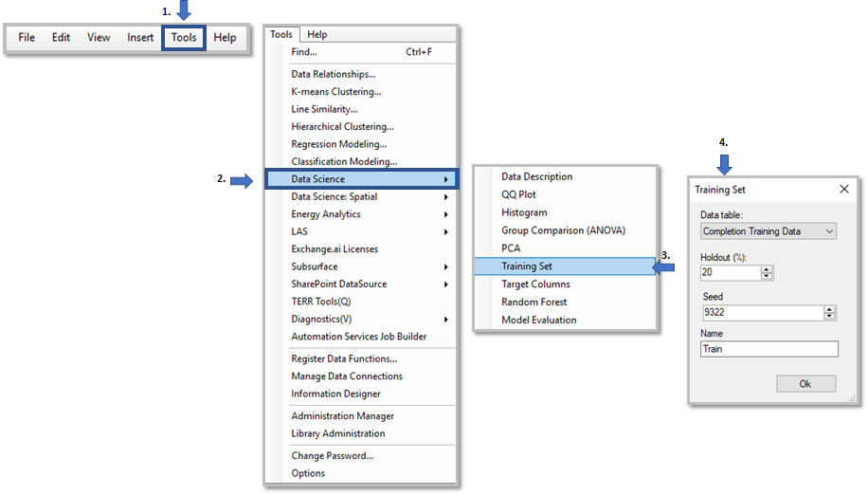Image resolution: width=868 pixels, height=495 pixels.
Task: Choose Histogram in Data Science submenu
Action: pos(565,212)
